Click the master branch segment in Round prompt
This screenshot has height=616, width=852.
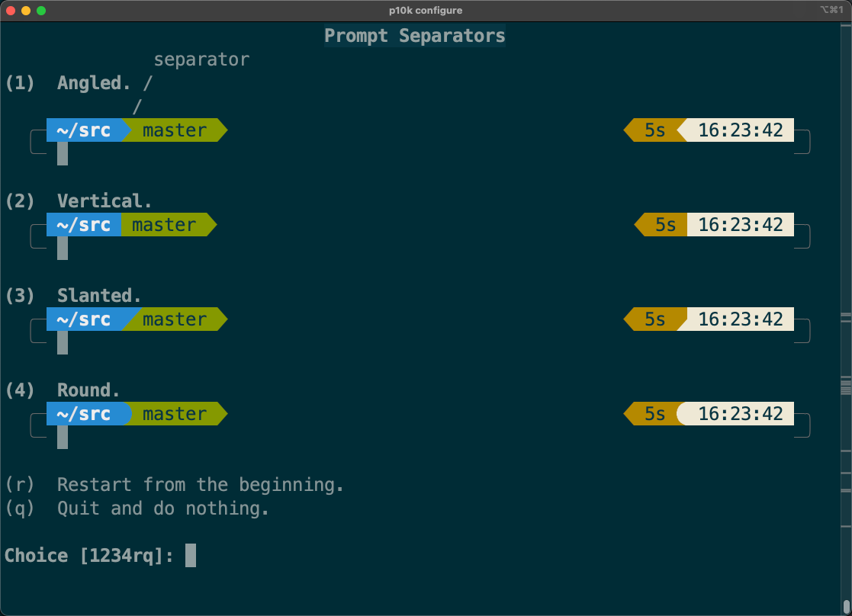(x=175, y=414)
